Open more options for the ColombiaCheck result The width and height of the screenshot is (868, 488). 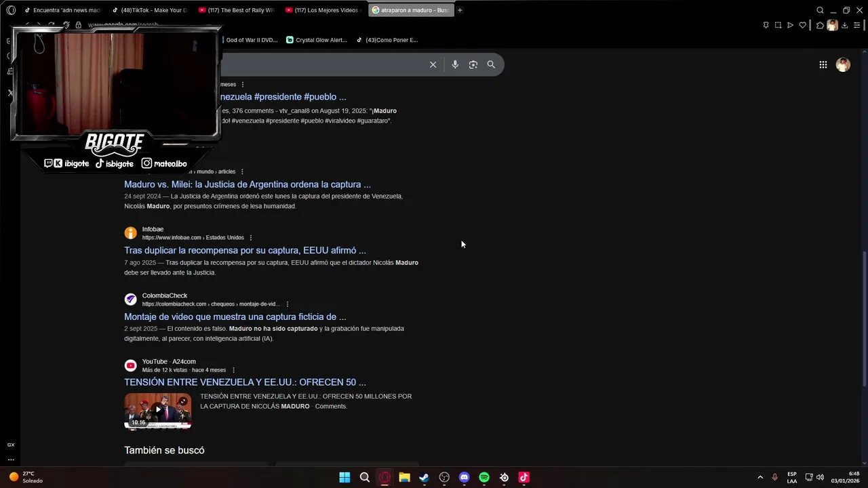(288, 304)
